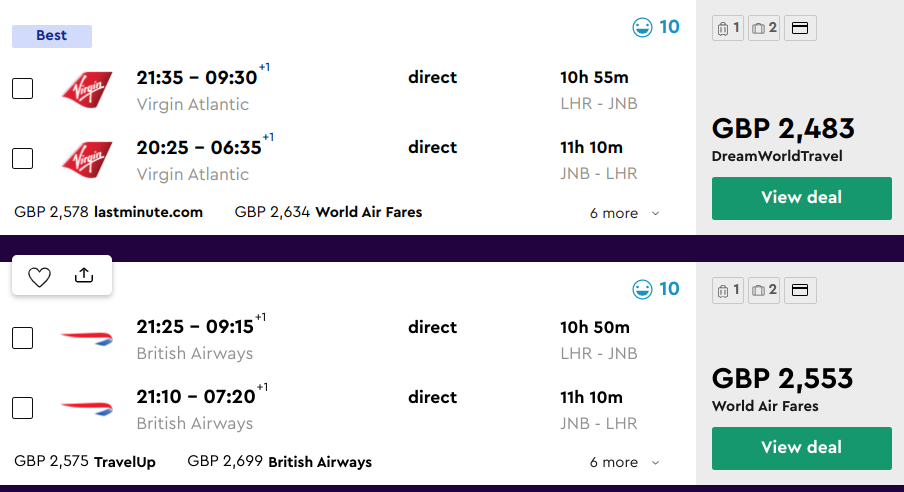904x492 pixels.
Task: Click the share upload icon
Action: [x=84, y=276]
